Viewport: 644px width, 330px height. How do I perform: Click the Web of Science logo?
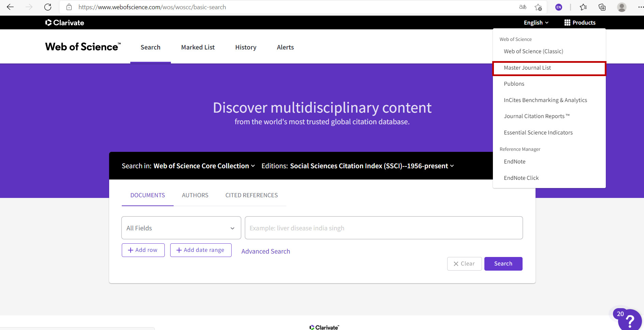pyautogui.click(x=83, y=47)
